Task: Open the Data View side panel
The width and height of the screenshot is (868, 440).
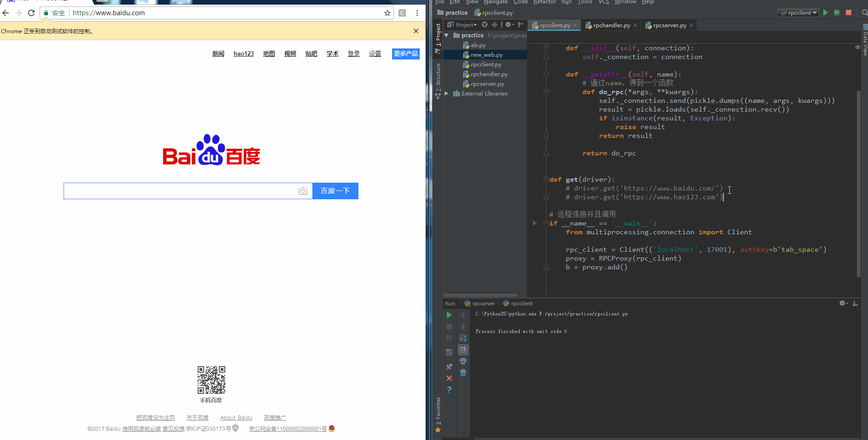Action: point(865,40)
